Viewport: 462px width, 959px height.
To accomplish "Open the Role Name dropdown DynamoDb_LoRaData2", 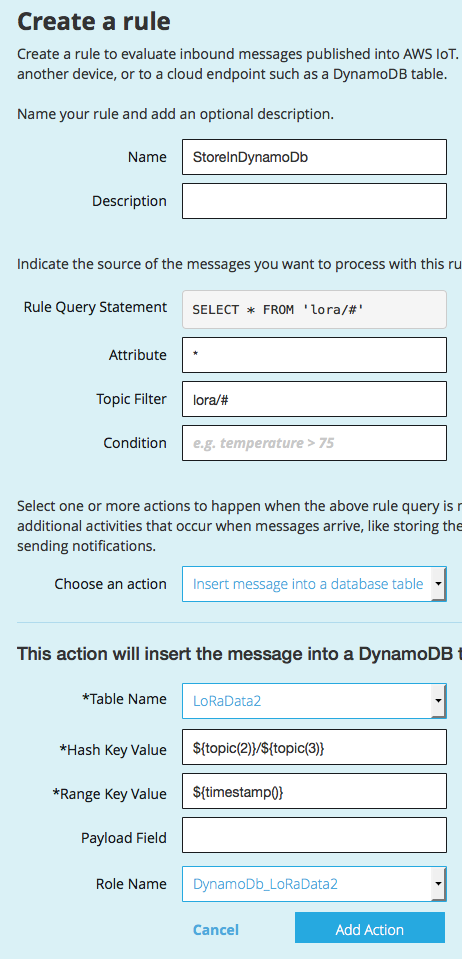I will [314, 884].
